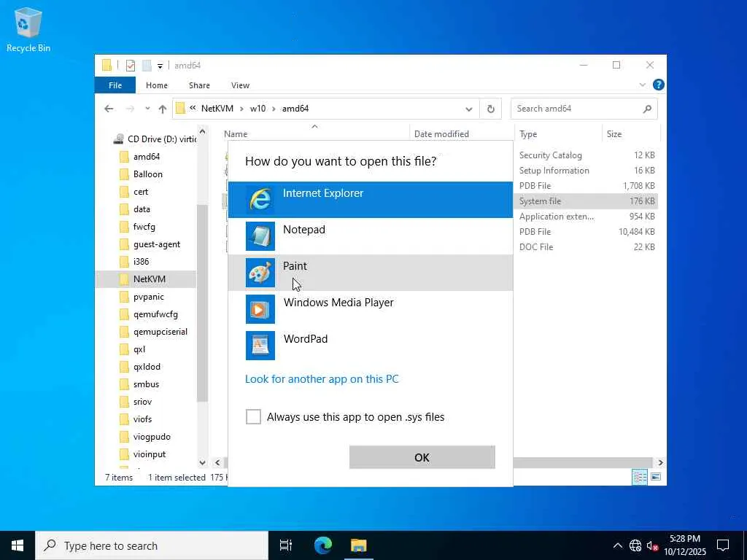This screenshot has width=747, height=560.
Task: Click New folder quick access icon
Action: [147, 66]
